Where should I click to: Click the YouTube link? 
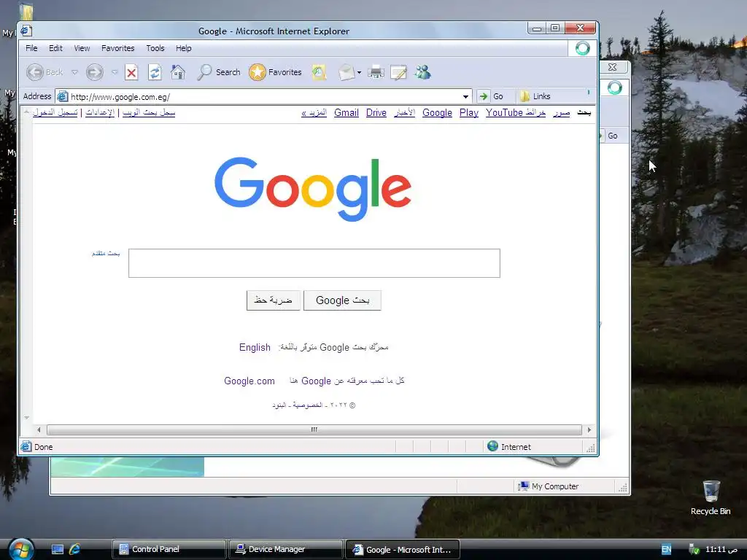[505, 112]
